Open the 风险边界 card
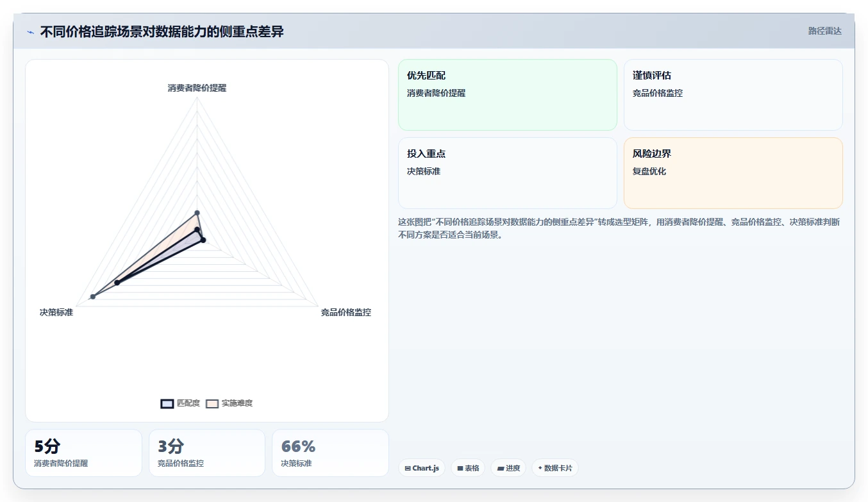 (x=733, y=173)
